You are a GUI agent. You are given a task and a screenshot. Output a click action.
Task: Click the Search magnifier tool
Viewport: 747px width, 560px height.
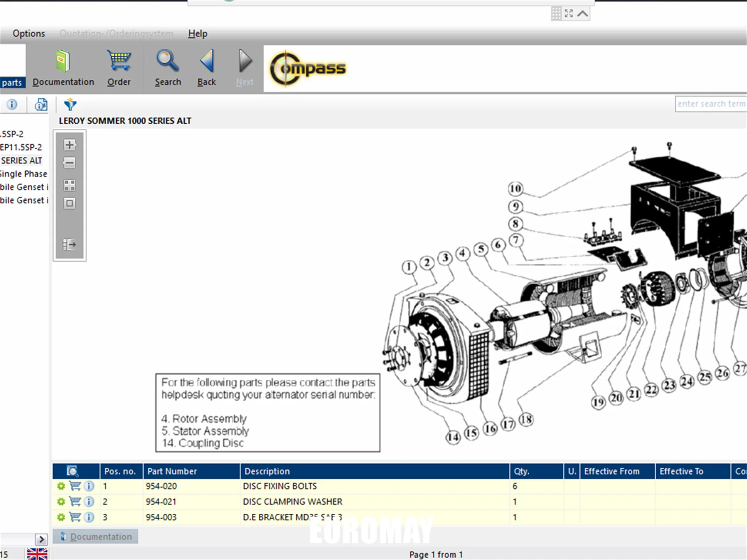(168, 60)
